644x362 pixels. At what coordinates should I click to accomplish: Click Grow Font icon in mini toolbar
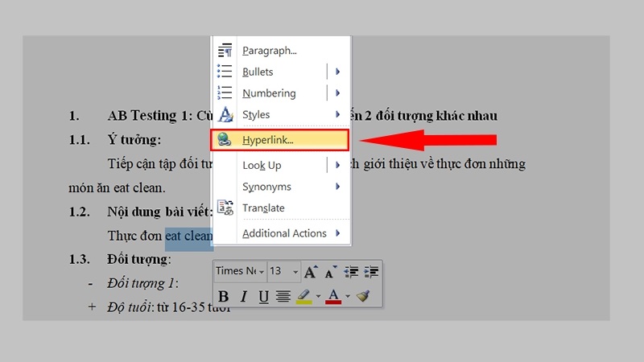point(311,272)
